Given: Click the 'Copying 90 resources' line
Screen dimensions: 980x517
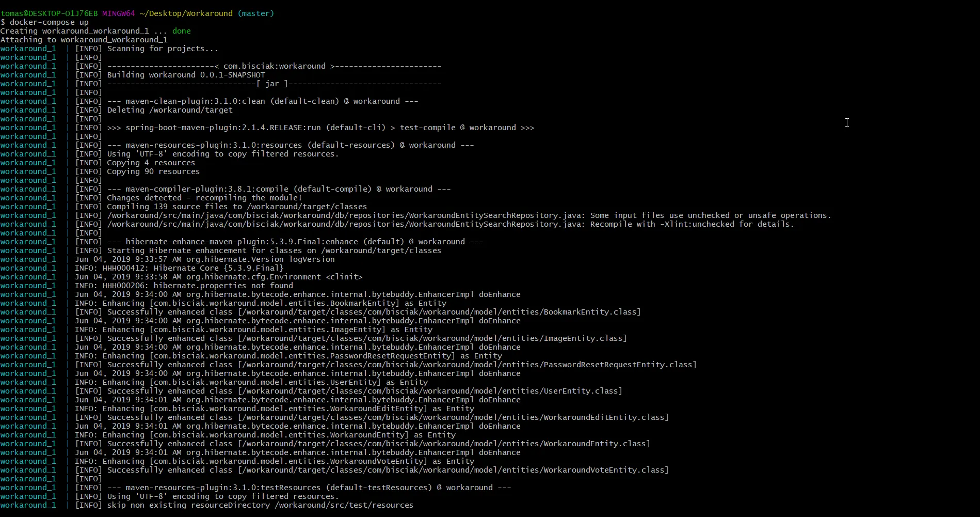Looking at the screenshot, I should pos(153,171).
